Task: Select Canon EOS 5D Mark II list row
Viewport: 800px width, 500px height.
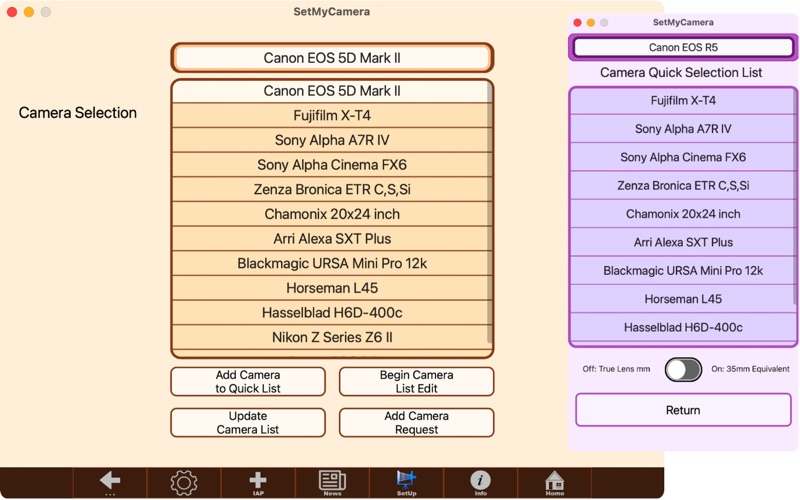Action: [x=331, y=91]
